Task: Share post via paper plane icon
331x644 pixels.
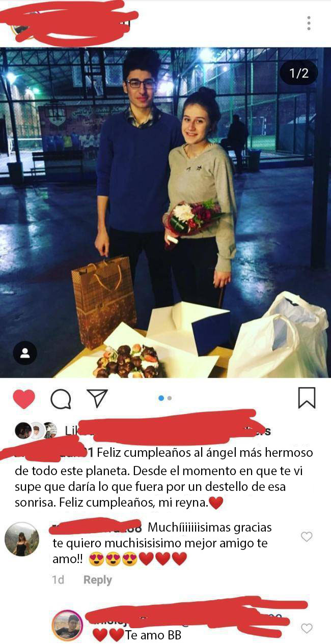Action: pos(97,398)
